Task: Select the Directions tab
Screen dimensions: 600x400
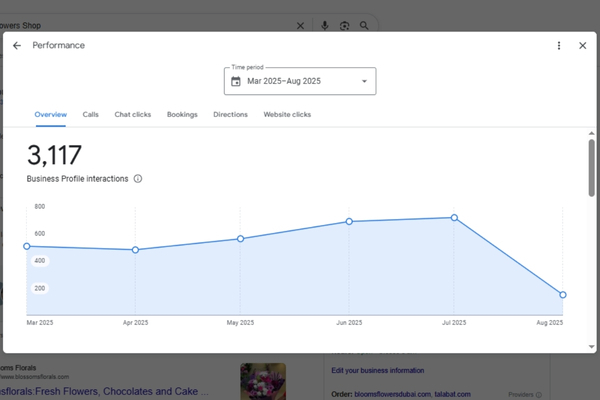Action: pos(230,115)
